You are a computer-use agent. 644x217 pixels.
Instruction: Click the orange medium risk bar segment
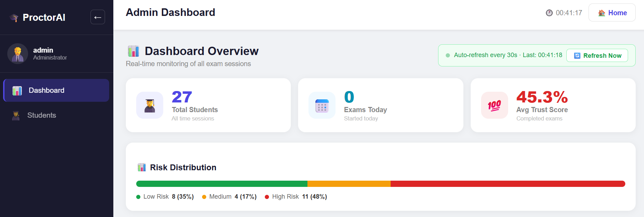(x=349, y=184)
